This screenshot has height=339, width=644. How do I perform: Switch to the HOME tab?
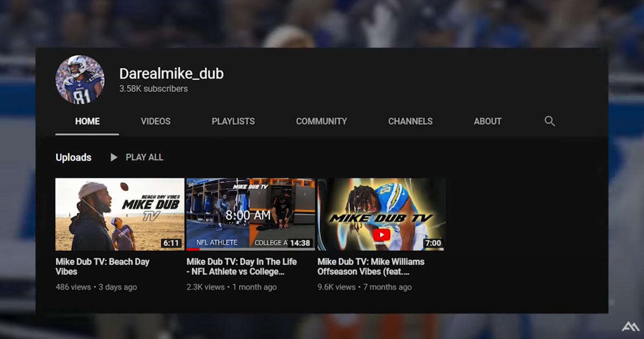pos(87,121)
